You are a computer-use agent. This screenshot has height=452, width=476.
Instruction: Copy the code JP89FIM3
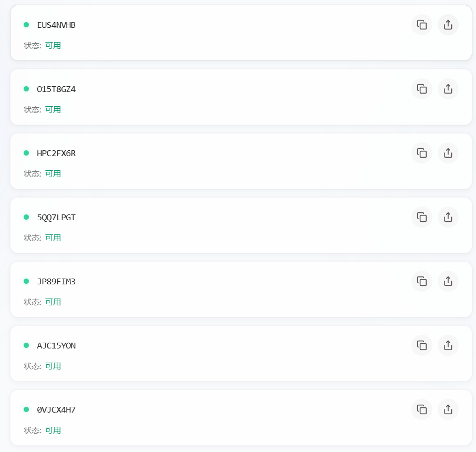(x=421, y=281)
